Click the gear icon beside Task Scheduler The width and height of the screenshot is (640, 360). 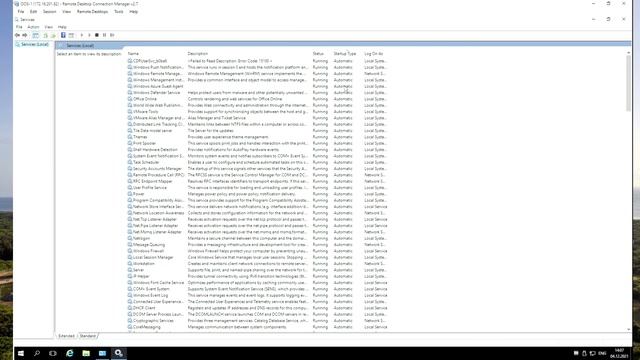pyautogui.click(x=130, y=162)
